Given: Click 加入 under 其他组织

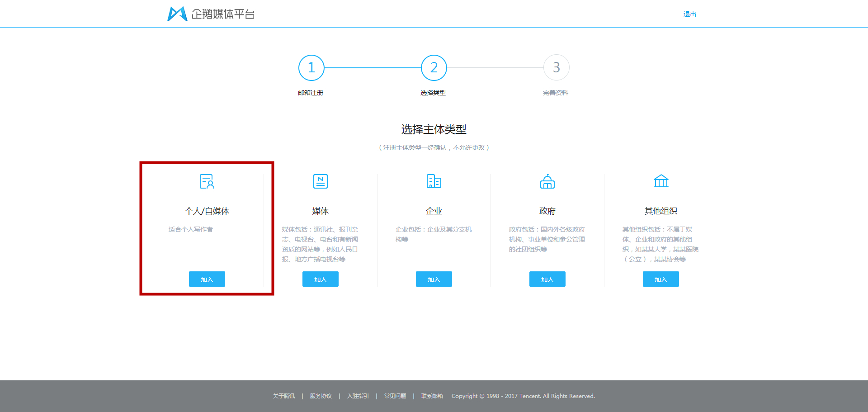Looking at the screenshot, I should pos(660,279).
